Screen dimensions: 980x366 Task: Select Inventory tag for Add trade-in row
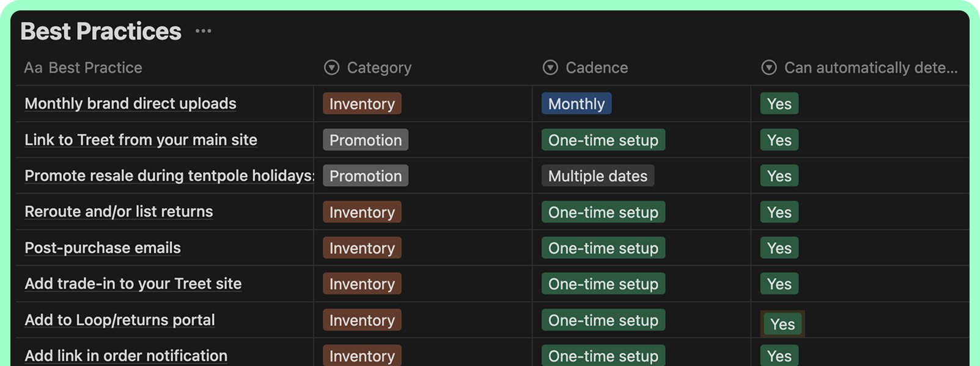(x=362, y=283)
